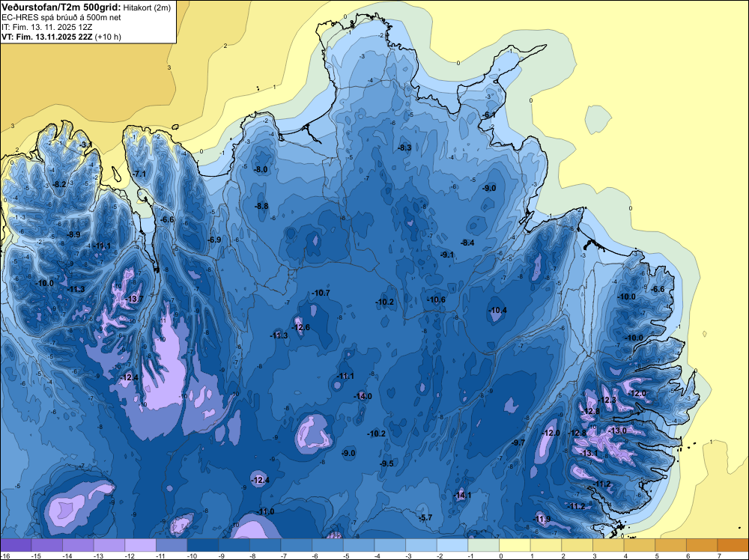Click the -6.1 temperature label
749x560 pixels.
coord(489,115)
